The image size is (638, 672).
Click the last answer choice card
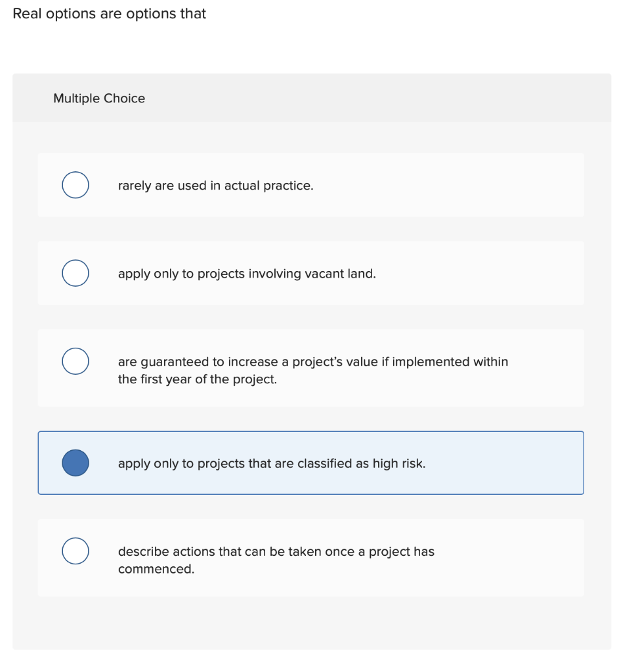[311, 558]
